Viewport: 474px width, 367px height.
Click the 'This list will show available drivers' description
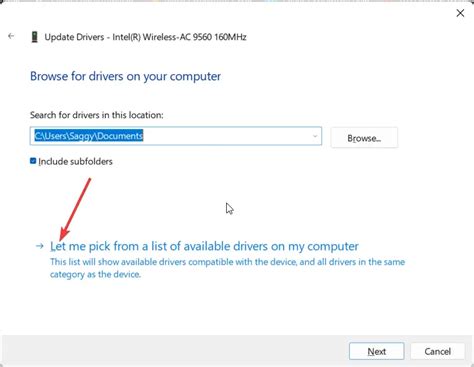coord(227,268)
